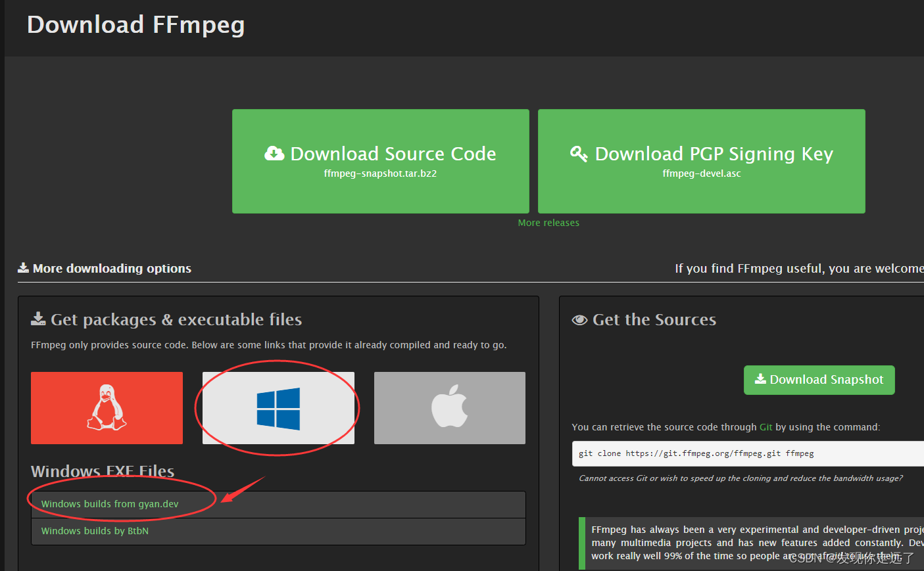Open Windows builds from gyan.dev link
The image size is (924, 571).
pyautogui.click(x=110, y=504)
